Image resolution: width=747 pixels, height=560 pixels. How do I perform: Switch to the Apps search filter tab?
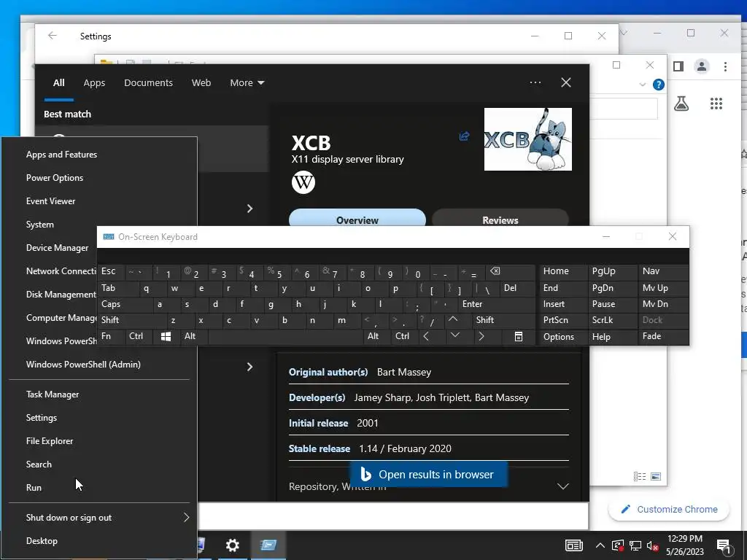pyautogui.click(x=94, y=83)
